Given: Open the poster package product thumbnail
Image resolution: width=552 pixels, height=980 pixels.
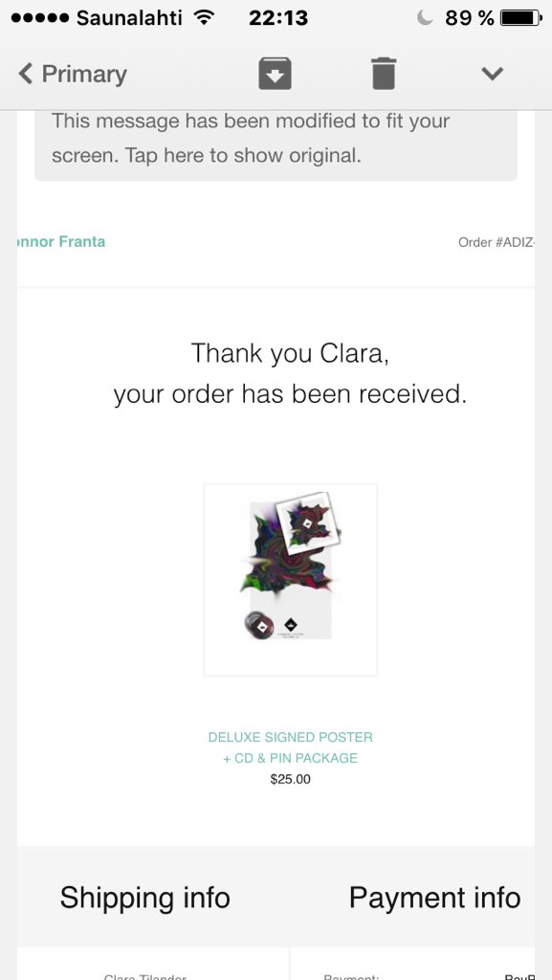Looking at the screenshot, I should click(x=291, y=580).
